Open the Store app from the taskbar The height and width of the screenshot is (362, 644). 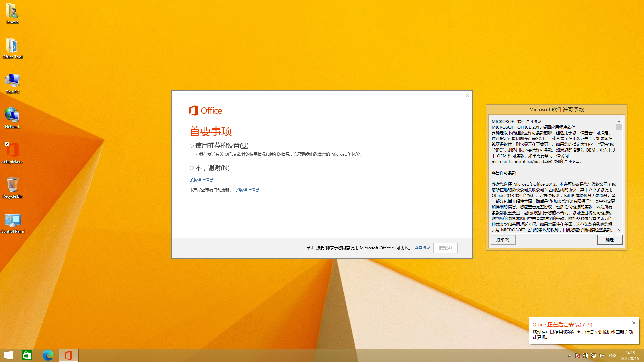[x=27, y=355]
